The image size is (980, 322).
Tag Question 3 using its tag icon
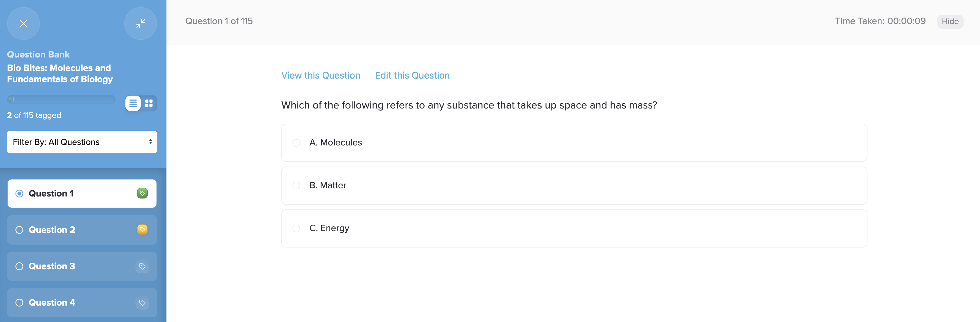pyautogui.click(x=142, y=266)
